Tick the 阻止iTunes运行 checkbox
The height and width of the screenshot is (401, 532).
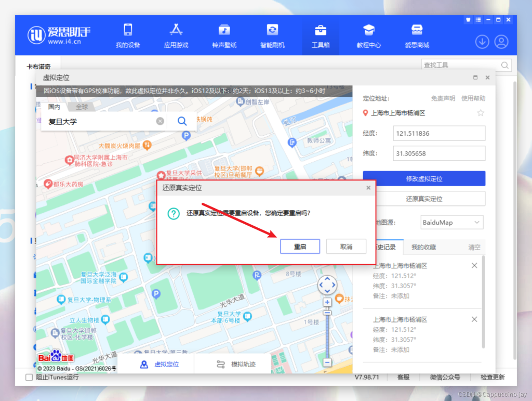tap(29, 377)
